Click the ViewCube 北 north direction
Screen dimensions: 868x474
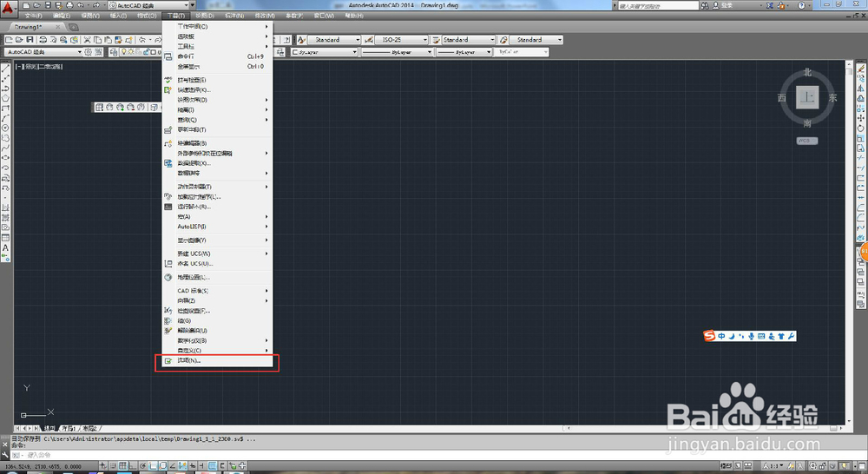pyautogui.click(x=807, y=73)
